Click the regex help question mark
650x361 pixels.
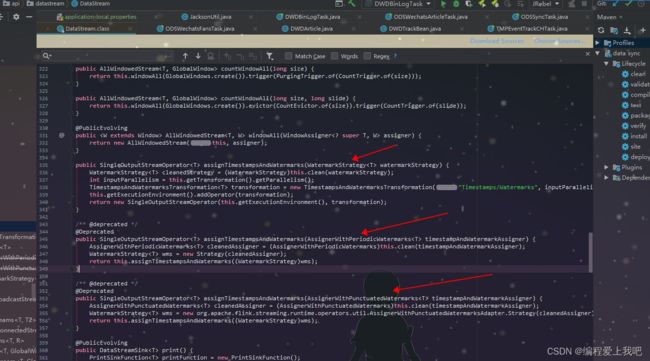(x=395, y=56)
